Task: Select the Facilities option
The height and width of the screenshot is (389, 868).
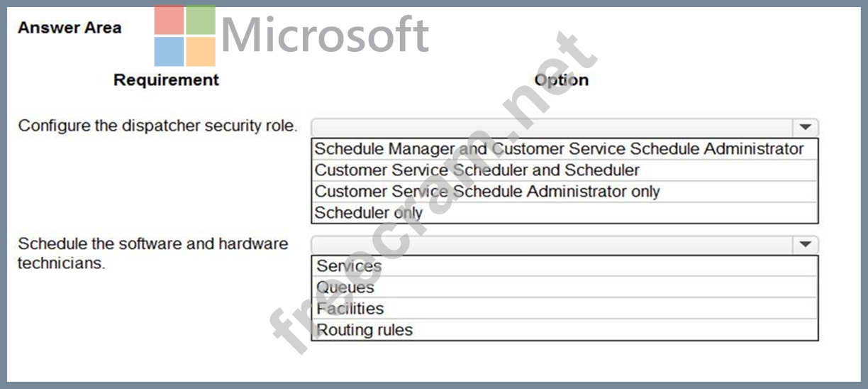Action: pyautogui.click(x=564, y=309)
